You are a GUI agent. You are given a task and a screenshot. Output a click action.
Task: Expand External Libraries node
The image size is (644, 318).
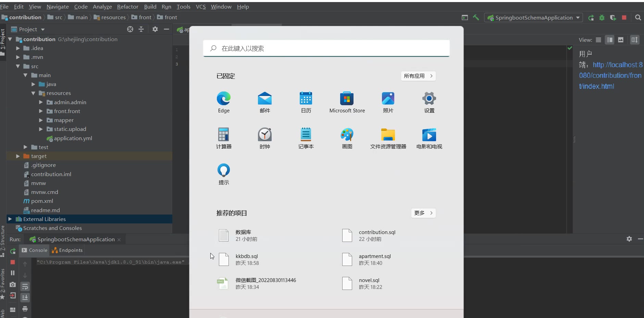point(10,219)
